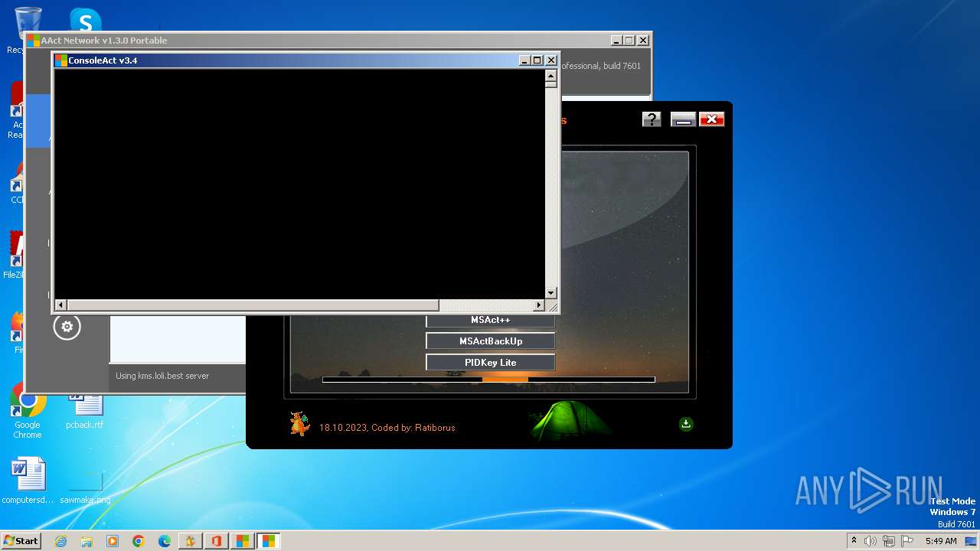Screen dimensions: 980x551
Task: Click the help question mark button
Action: (652, 119)
